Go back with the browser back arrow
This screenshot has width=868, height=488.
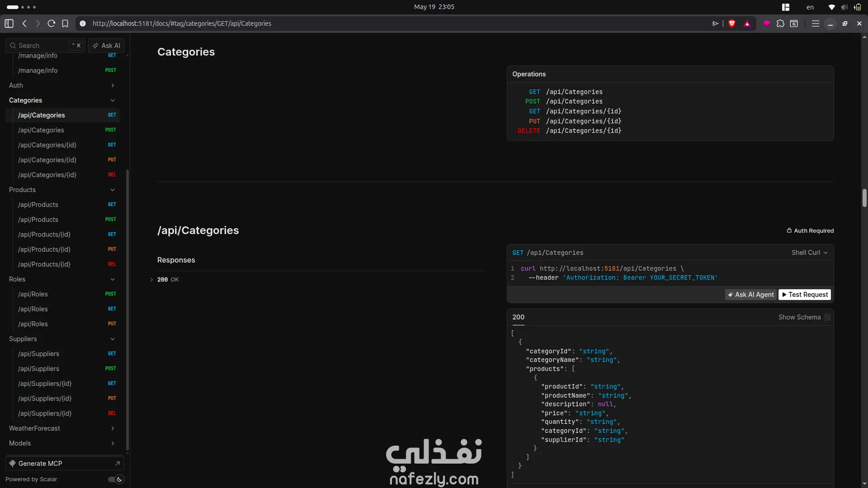click(x=24, y=23)
